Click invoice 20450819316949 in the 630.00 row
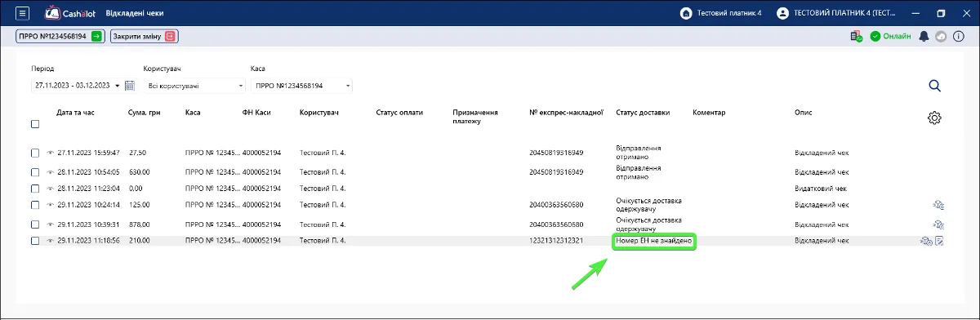This screenshot has height=320, width=980. point(556,172)
